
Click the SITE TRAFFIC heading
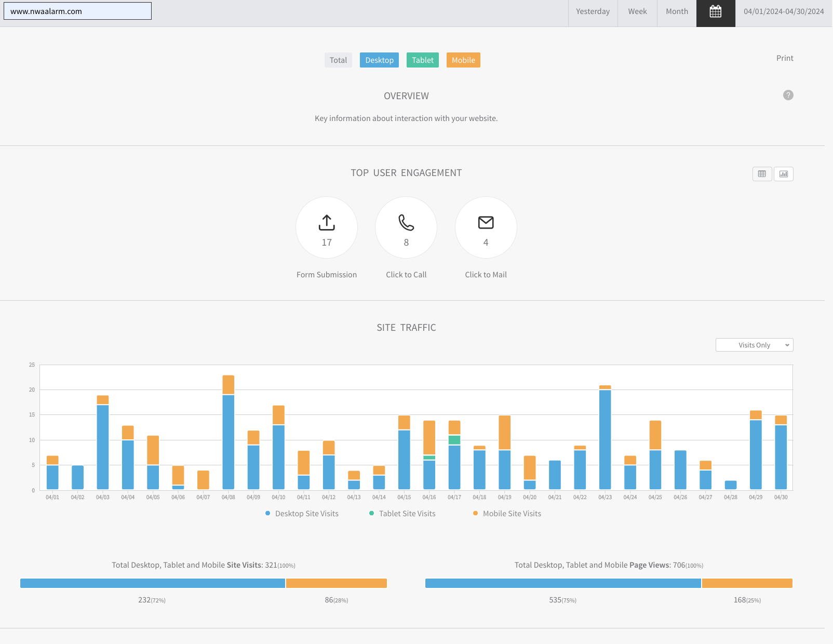coord(406,328)
